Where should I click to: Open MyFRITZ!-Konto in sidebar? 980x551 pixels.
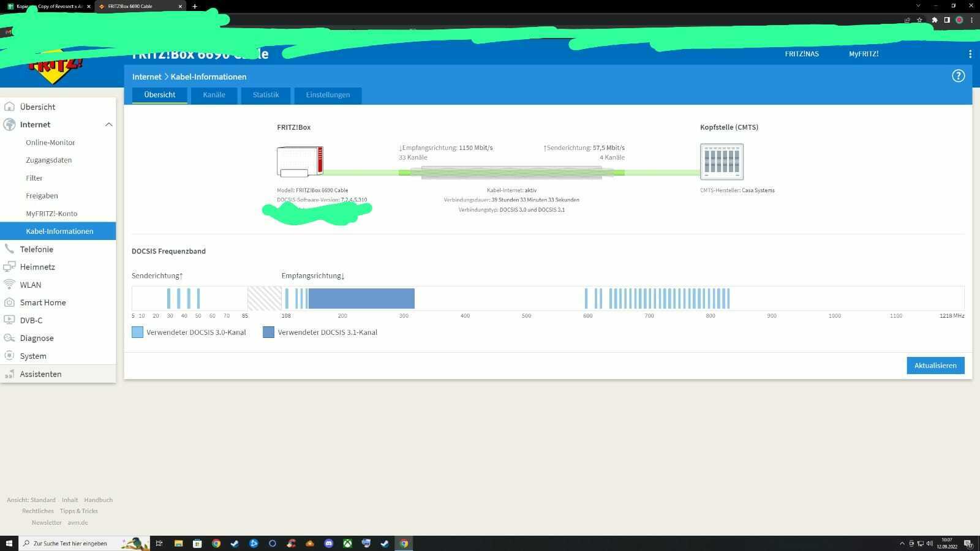click(51, 213)
